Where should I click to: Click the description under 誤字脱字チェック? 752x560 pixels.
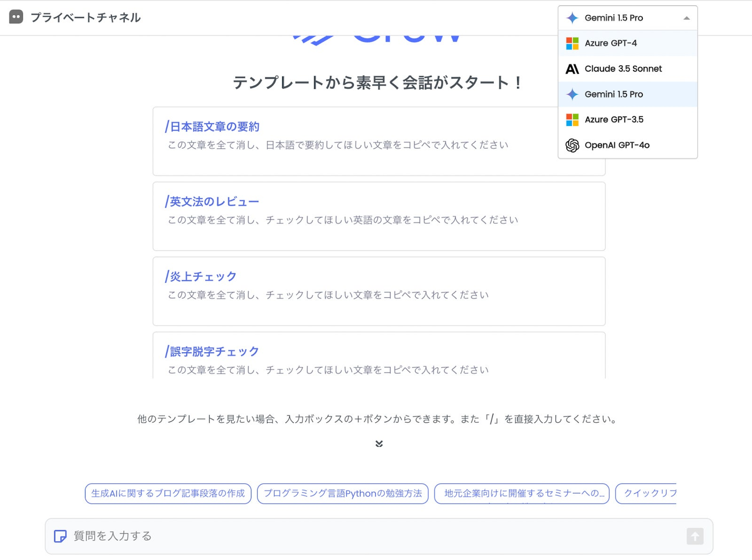click(x=328, y=370)
